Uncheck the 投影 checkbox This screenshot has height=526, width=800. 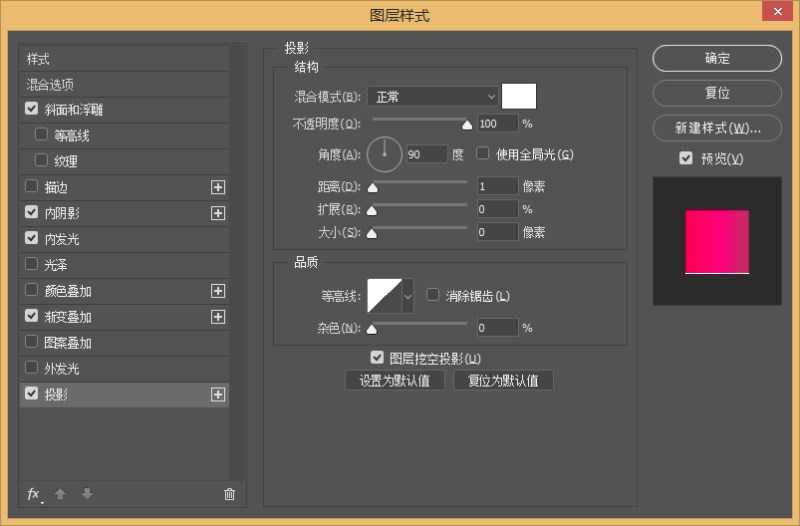coord(31,393)
